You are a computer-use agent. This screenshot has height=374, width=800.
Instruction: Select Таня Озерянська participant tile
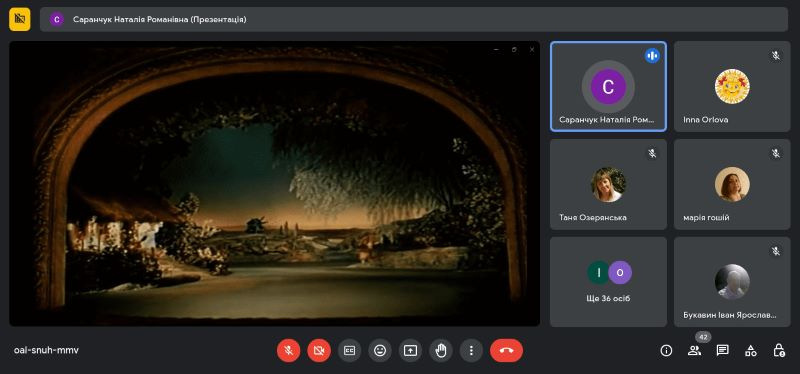[x=608, y=184]
